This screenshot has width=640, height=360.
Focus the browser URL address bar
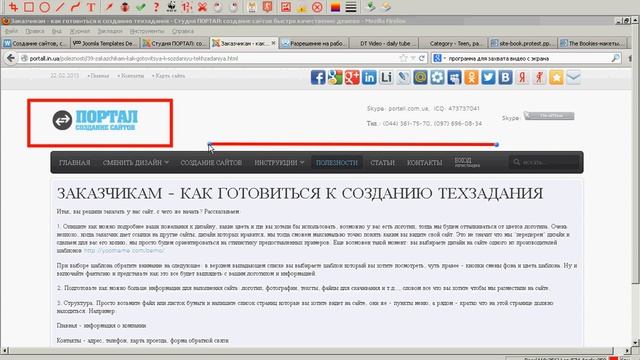[x=212, y=58]
